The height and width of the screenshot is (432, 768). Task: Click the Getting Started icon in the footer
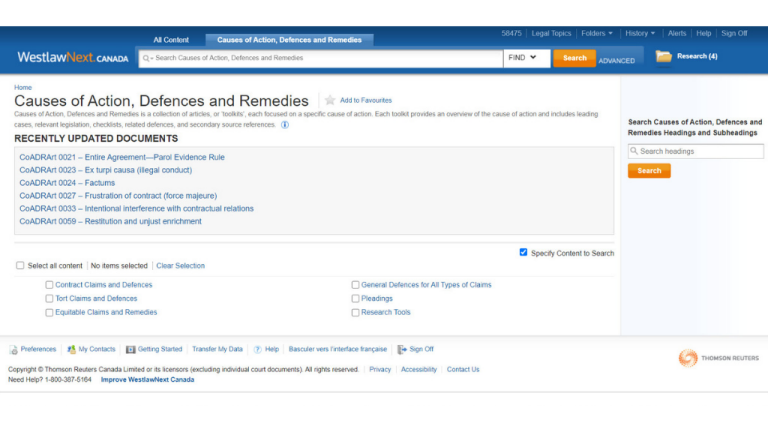point(130,349)
